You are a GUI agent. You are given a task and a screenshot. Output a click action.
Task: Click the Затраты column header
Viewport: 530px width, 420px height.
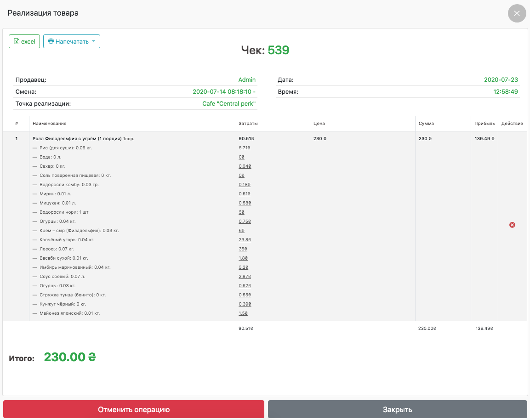[x=248, y=124]
